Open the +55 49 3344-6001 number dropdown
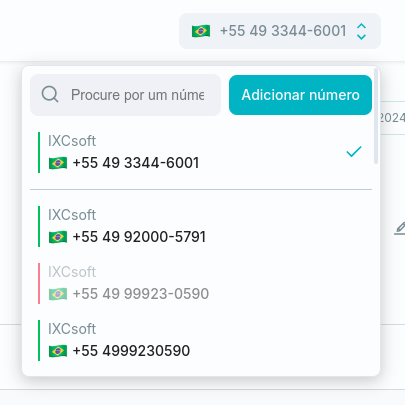405x405 pixels. coord(280,31)
